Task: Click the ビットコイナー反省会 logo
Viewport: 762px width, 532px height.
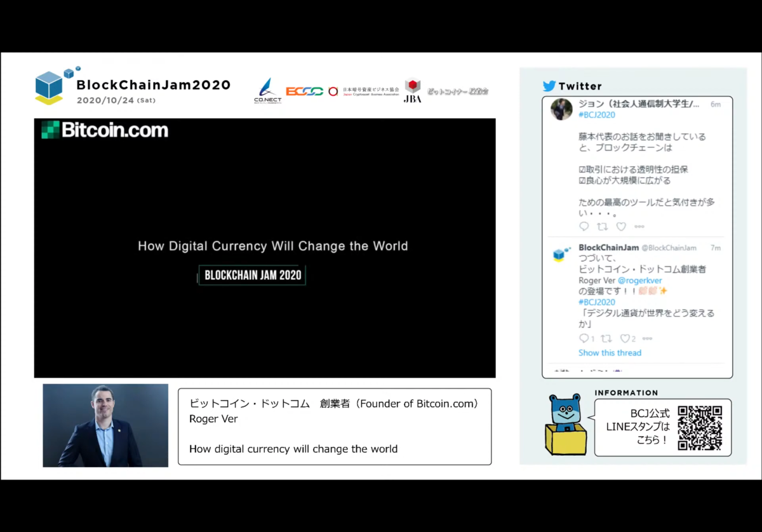Action: click(458, 91)
